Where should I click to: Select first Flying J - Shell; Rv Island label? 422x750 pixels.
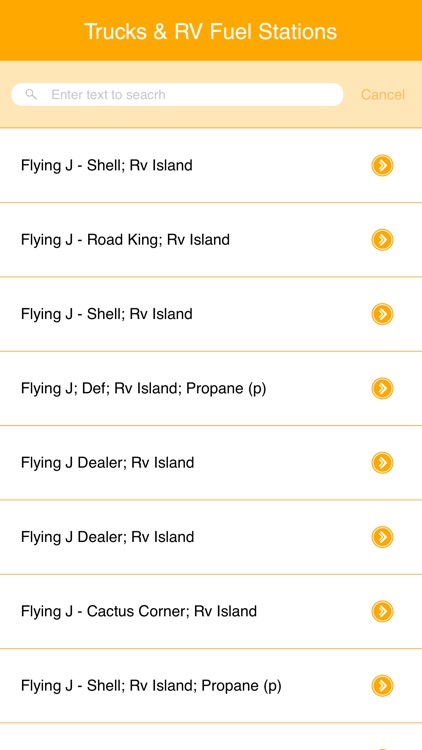107,165
